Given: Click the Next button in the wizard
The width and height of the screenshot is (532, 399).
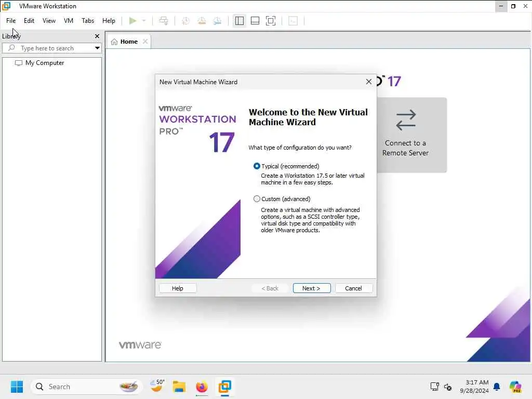Looking at the screenshot, I should pos(312,288).
